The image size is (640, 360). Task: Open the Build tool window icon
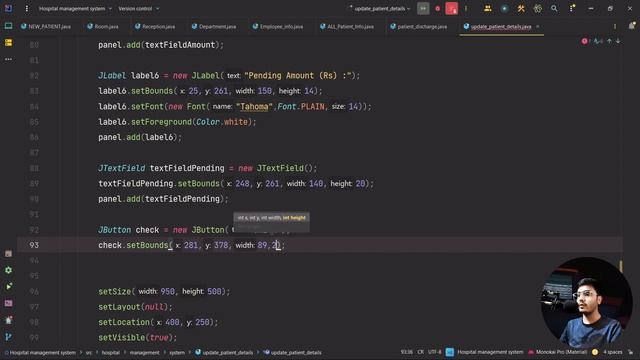click(9, 253)
